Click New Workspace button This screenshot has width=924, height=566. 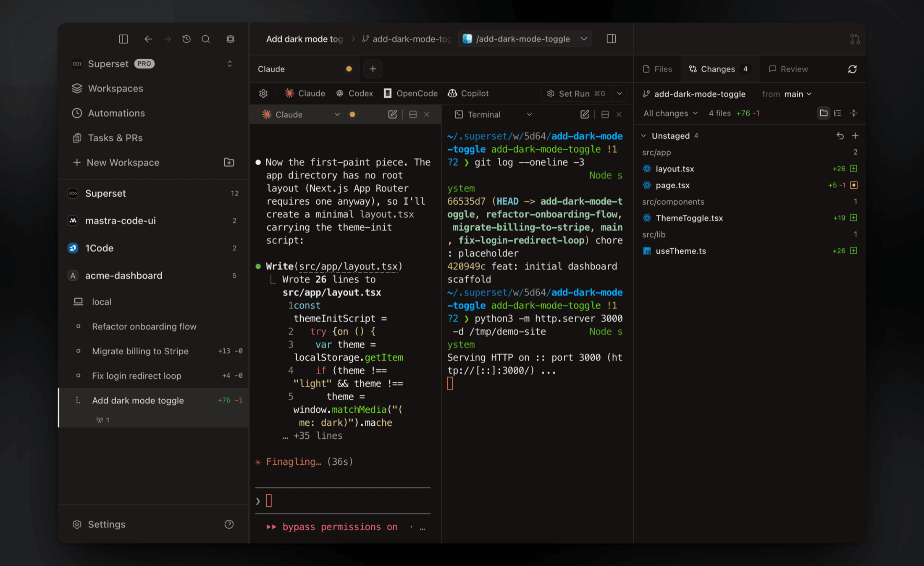click(116, 163)
